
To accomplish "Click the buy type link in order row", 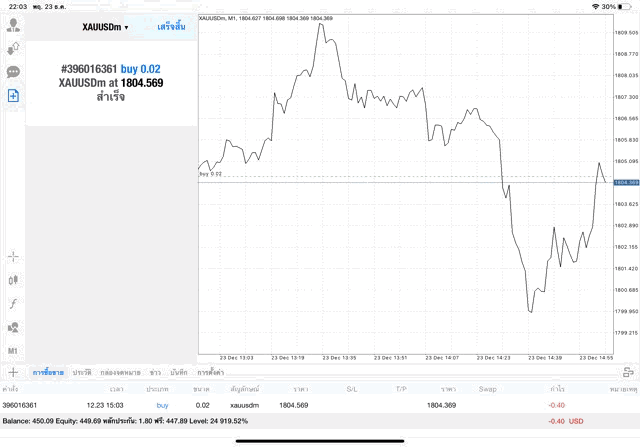I will pyautogui.click(x=162, y=405).
